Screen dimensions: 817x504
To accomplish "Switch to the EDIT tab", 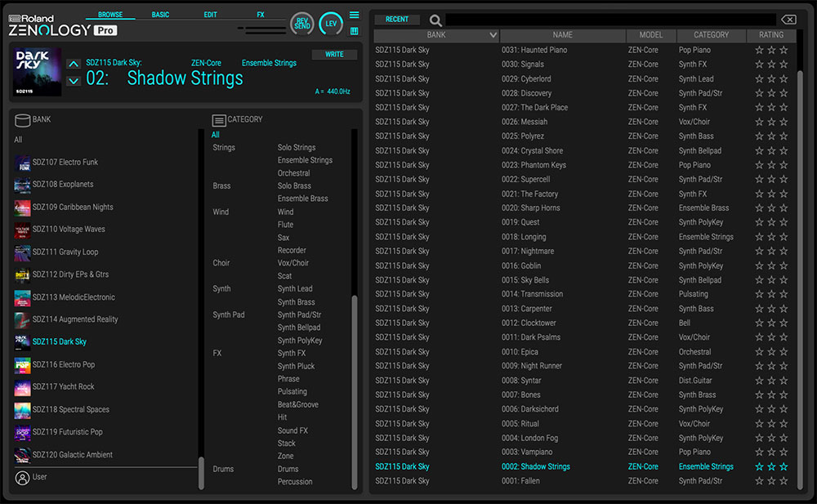I will click(210, 15).
